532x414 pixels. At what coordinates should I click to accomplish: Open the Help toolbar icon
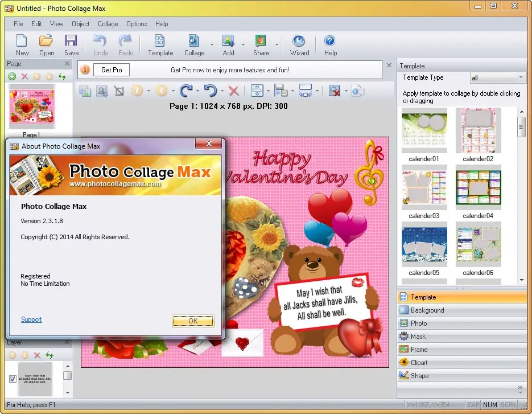click(x=330, y=44)
